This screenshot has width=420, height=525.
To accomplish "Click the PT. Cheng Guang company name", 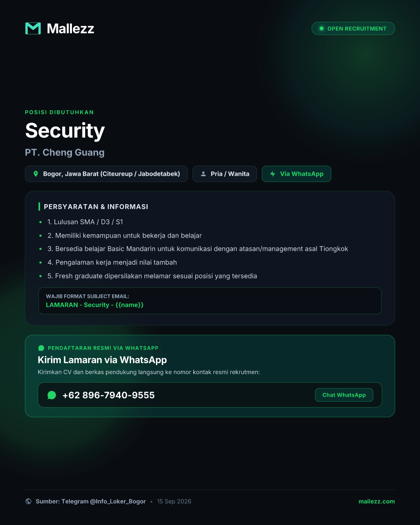I will (x=65, y=152).
